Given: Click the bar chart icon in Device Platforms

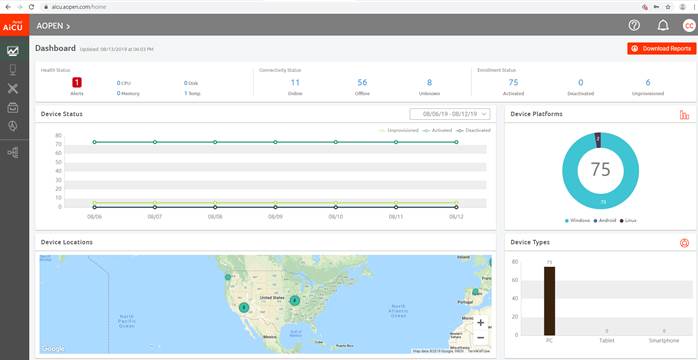Looking at the screenshot, I should tap(684, 115).
